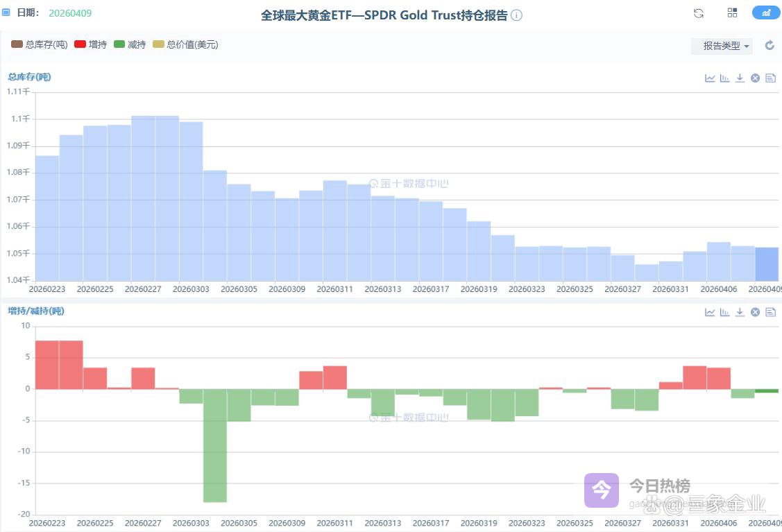Viewport: 782px width, 532px height.
Task: Download the total inventory chart image
Action: [x=740, y=78]
